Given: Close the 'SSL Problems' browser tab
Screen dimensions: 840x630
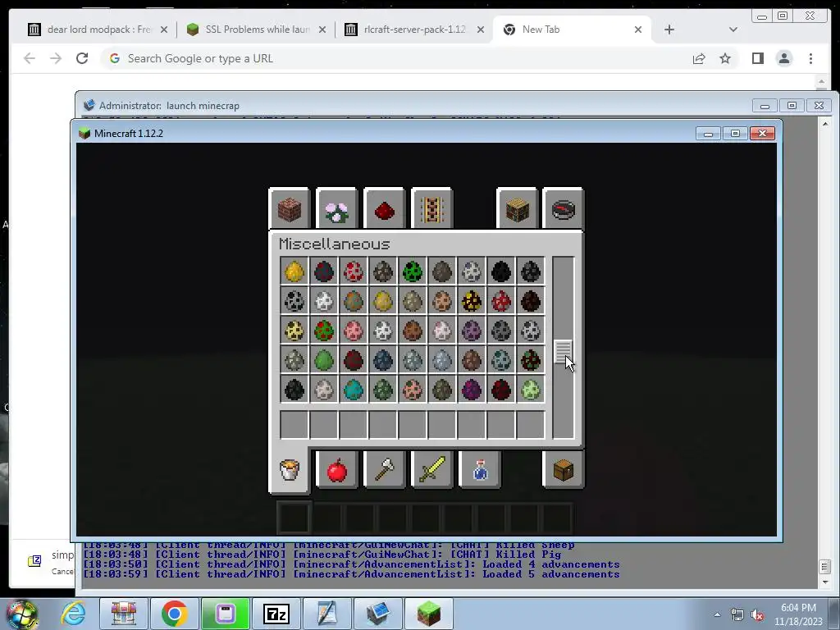Looking at the screenshot, I should pyautogui.click(x=322, y=30).
